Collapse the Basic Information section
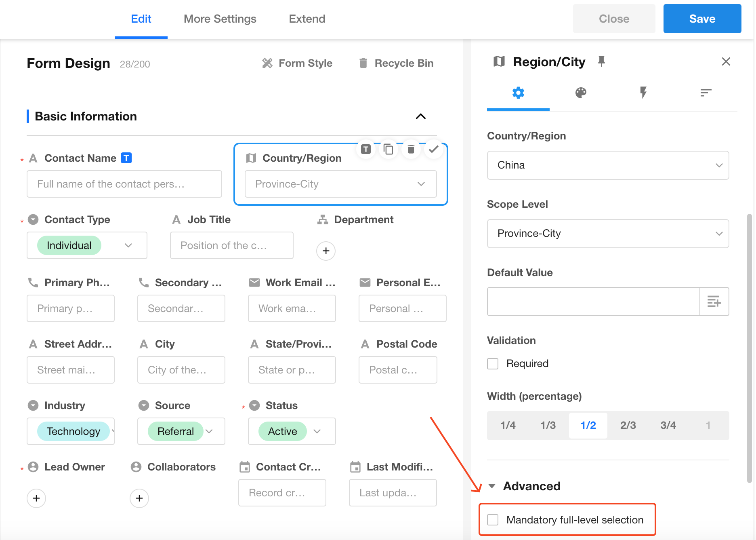 (420, 116)
